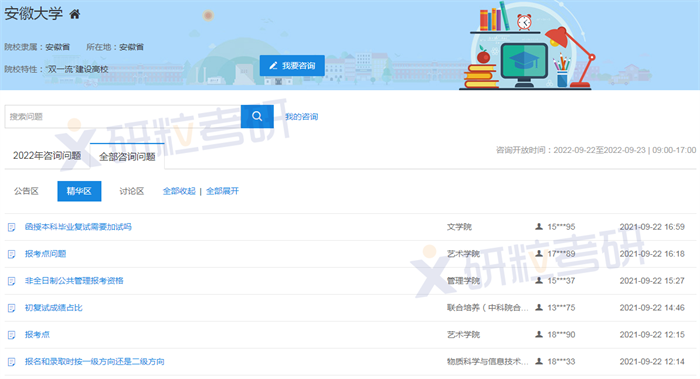Image resolution: width=700 pixels, height=379 pixels.
Task: Click the 咨询开放时间 notice text
Action: pyautogui.click(x=596, y=150)
